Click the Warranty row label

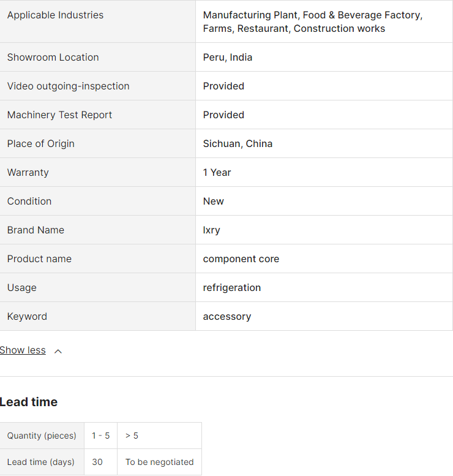(x=28, y=173)
